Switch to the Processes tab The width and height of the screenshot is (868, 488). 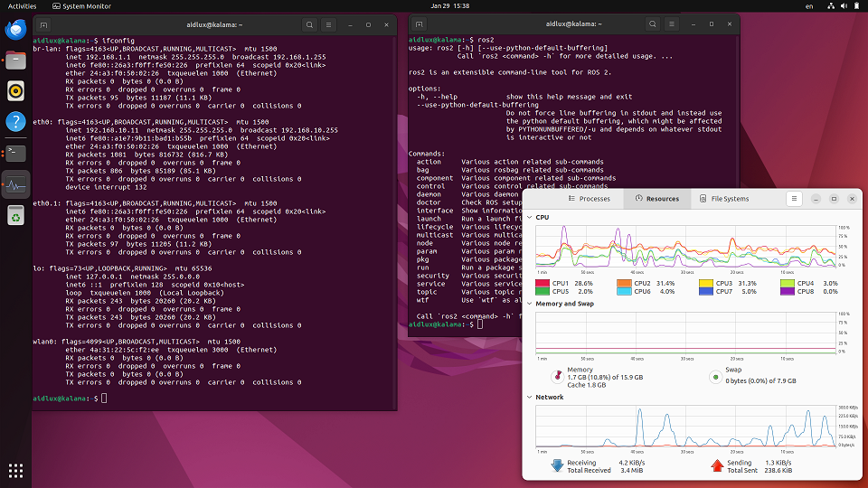[589, 199]
